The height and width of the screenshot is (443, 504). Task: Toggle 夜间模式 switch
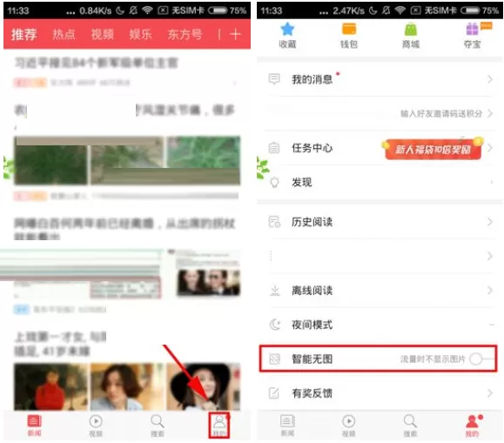tap(491, 325)
